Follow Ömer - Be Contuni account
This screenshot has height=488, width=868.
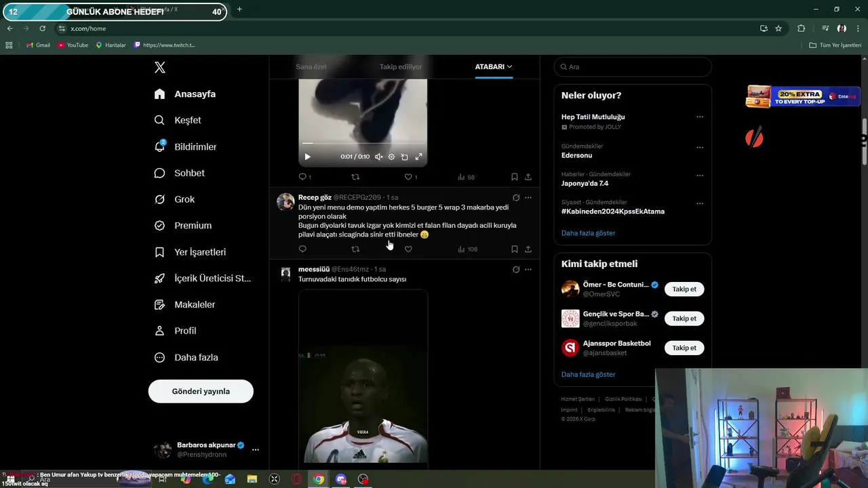point(684,289)
